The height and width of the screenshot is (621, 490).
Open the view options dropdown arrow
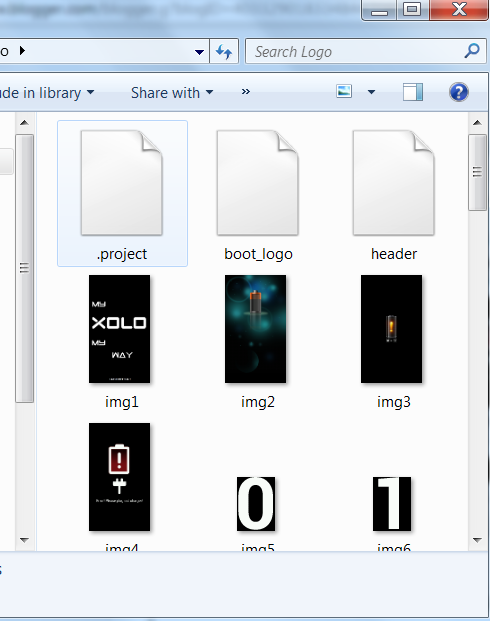(371, 92)
